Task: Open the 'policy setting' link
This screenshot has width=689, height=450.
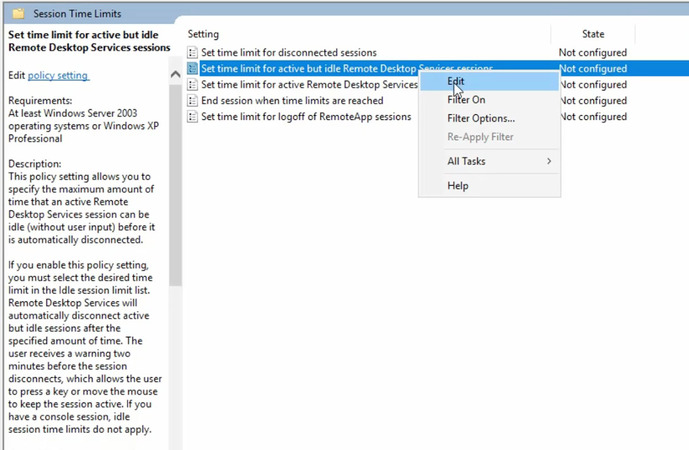Action: click(x=58, y=76)
